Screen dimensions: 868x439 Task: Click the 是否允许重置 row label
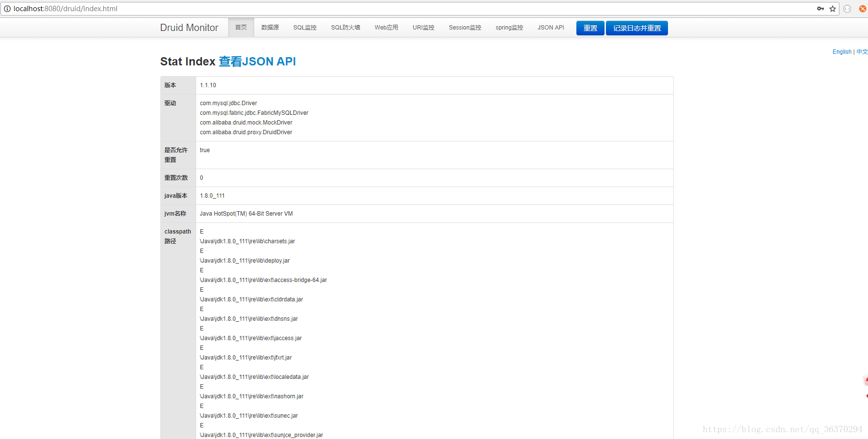click(x=176, y=155)
